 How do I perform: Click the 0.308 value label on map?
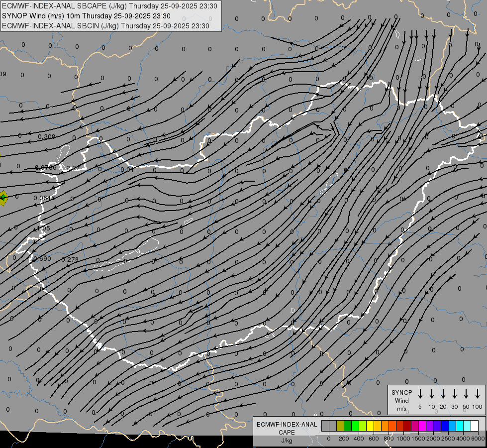[x=47, y=137]
